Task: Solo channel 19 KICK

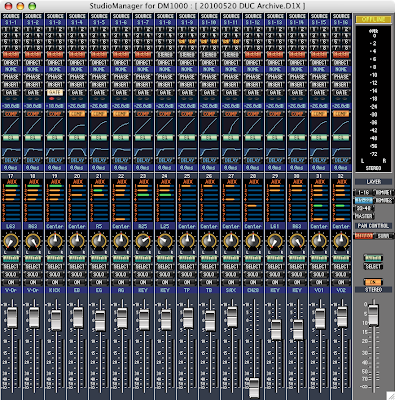Action: click(x=55, y=274)
